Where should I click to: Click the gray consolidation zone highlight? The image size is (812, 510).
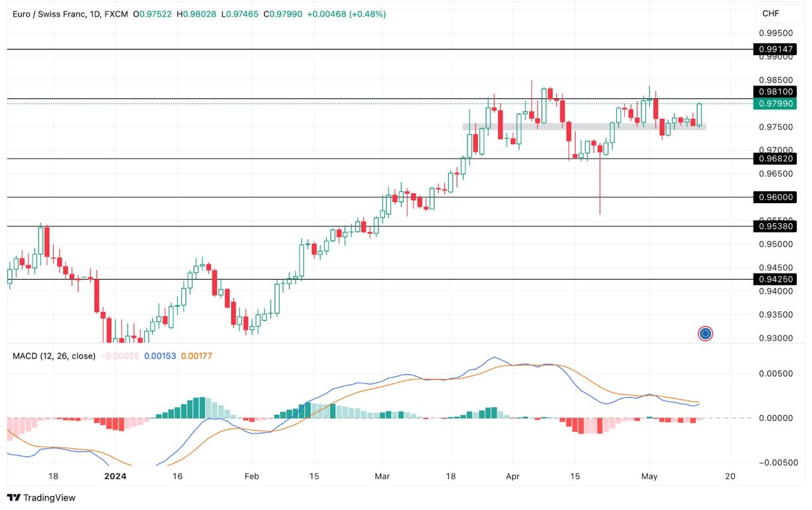(x=584, y=126)
